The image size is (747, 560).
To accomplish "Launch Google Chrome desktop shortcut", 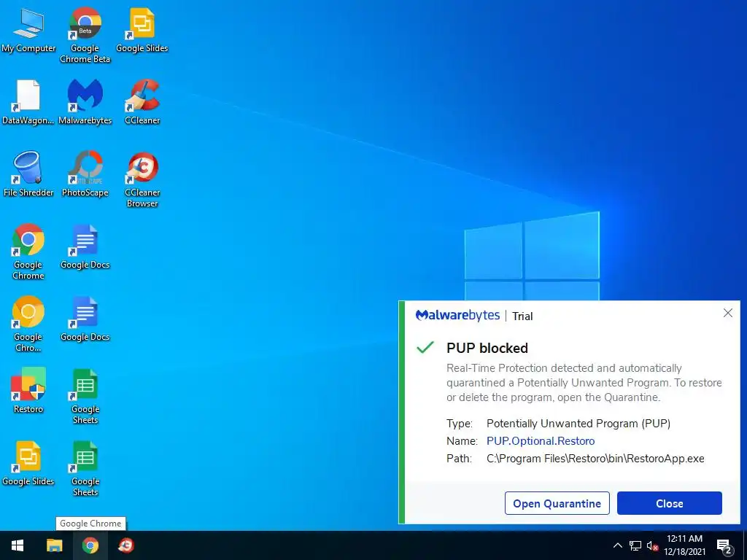I will pos(28,252).
